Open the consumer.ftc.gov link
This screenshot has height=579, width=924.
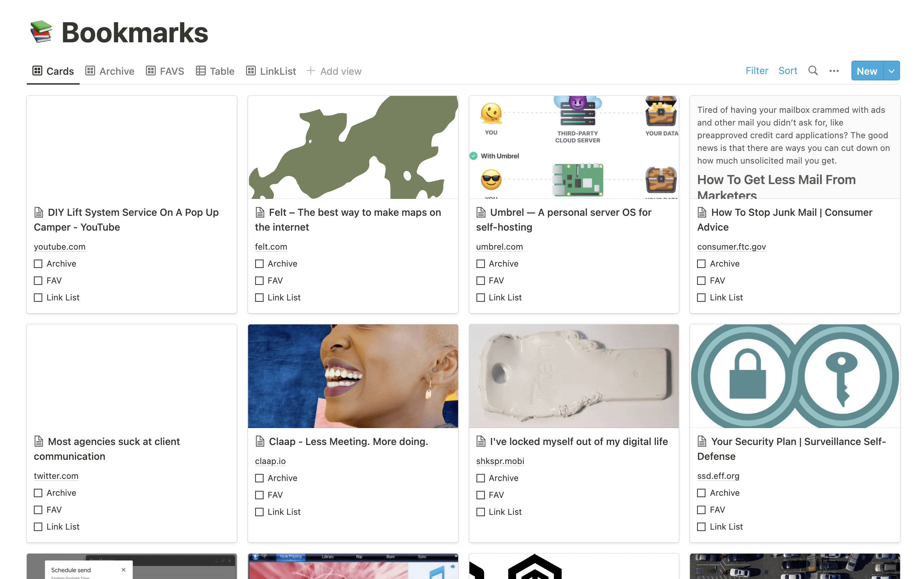[x=731, y=246]
